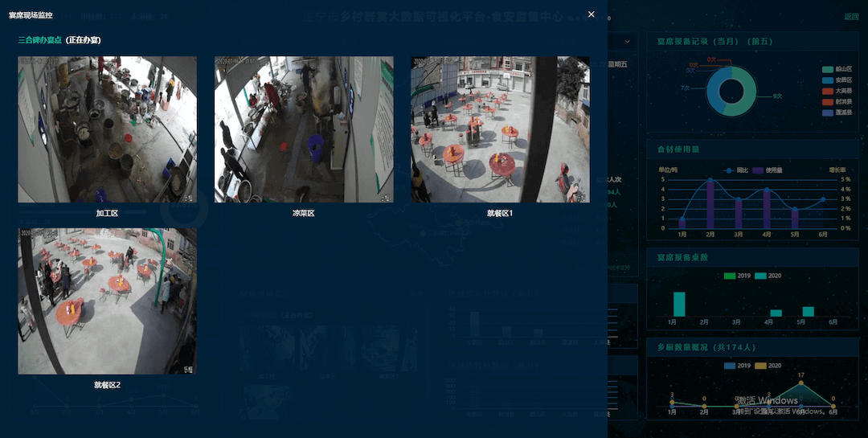Open the 就餐区2 camera feed

pyautogui.click(x=107, y=301)
